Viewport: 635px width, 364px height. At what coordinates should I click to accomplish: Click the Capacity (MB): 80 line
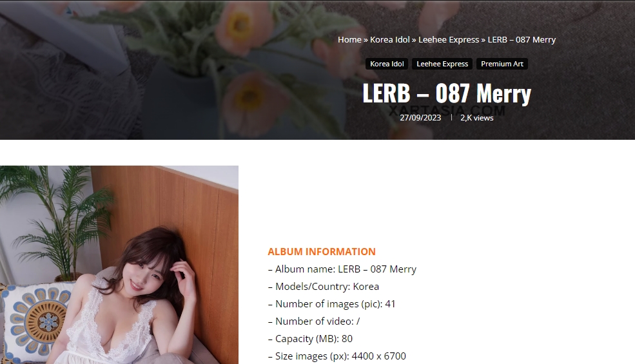(310, 339)
